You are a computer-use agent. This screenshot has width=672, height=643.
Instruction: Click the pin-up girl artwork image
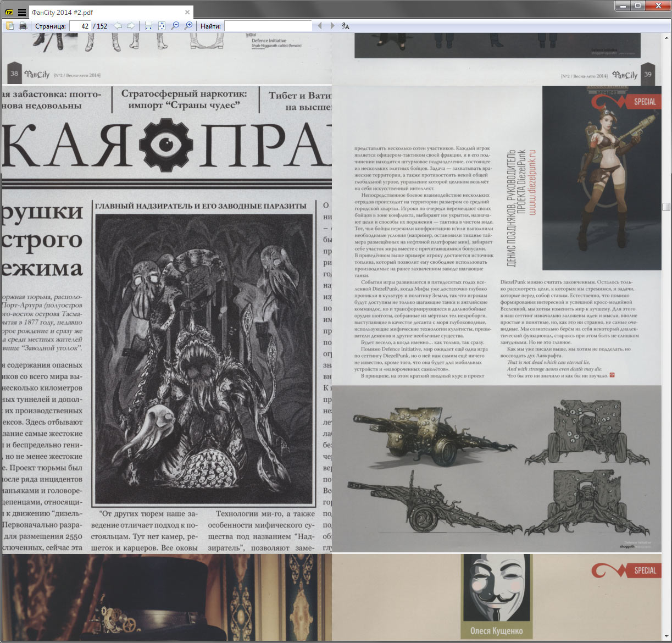point(602,179)
